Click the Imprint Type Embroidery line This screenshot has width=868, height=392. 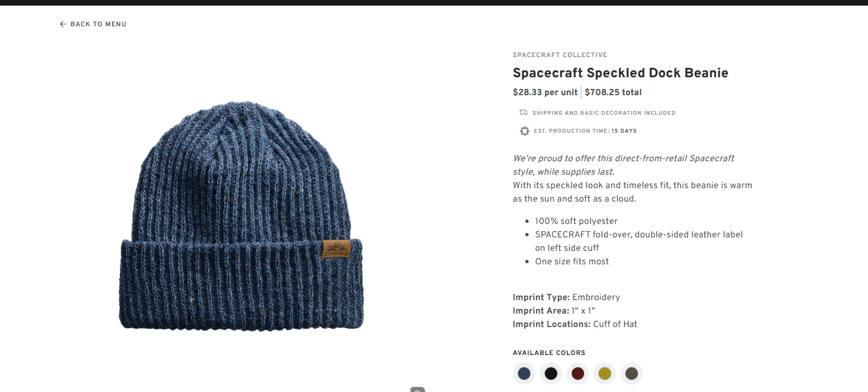point(566,297)
